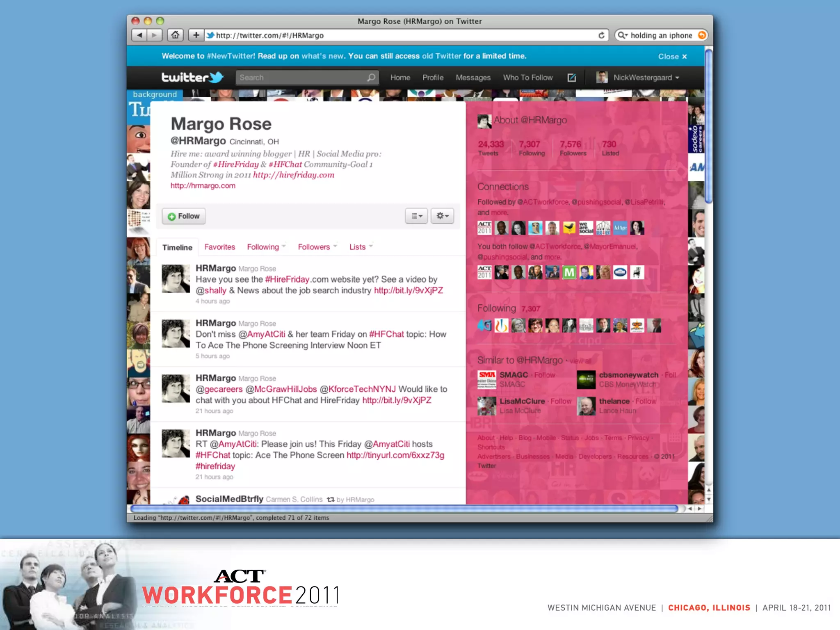Expand the Followers tab dropdown
The image size is (840, 630).
click(x=335, y=247)
